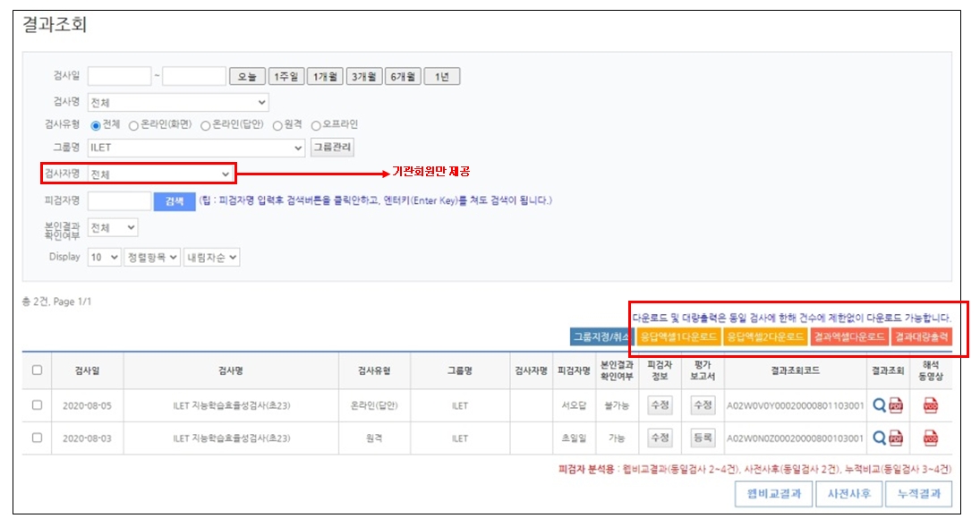Screen dimensions: 980x527
Task: Toggle the select-all checkbox in the table header
Action: 37,370
